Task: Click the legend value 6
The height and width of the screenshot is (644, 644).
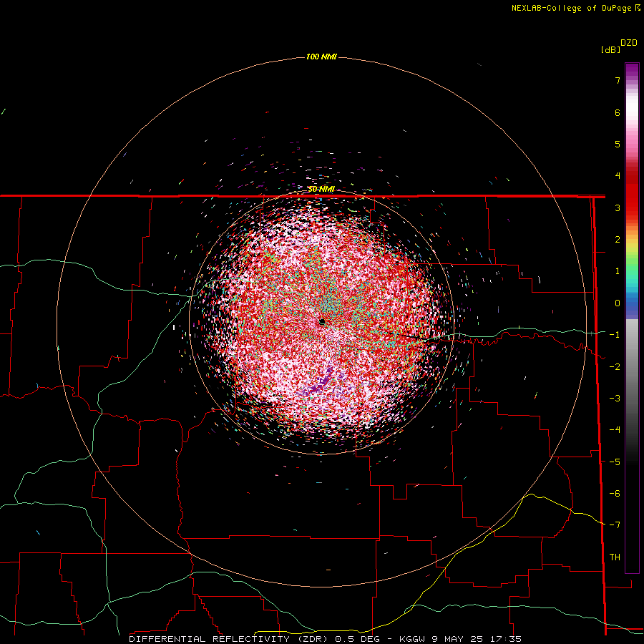Action: coord(618,112)
